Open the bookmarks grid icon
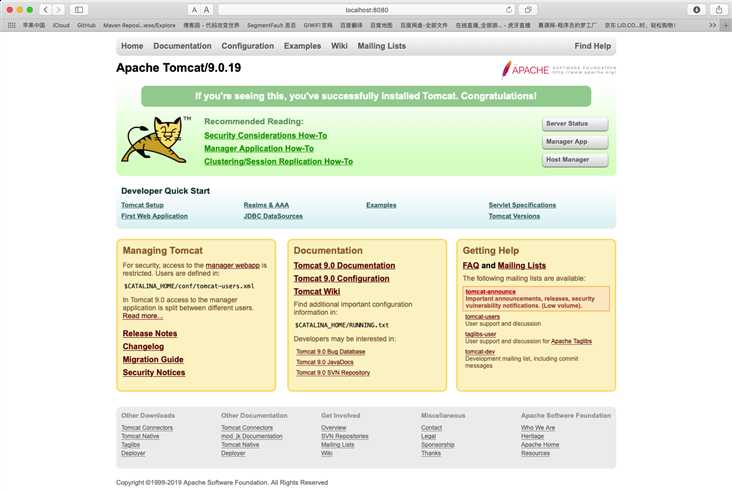 click(12, 25)
